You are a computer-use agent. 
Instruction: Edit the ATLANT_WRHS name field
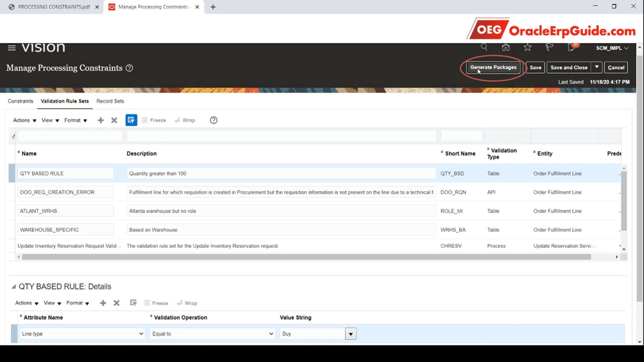[66, 211]
